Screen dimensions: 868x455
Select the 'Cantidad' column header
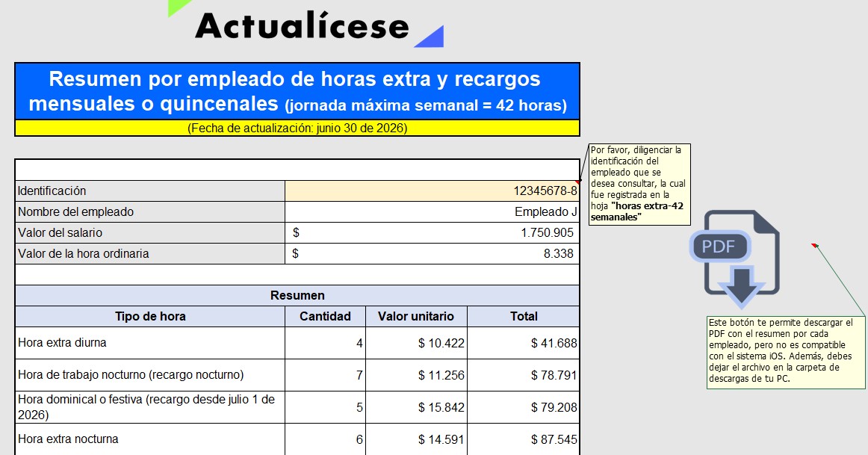click(x=325, y=317)
